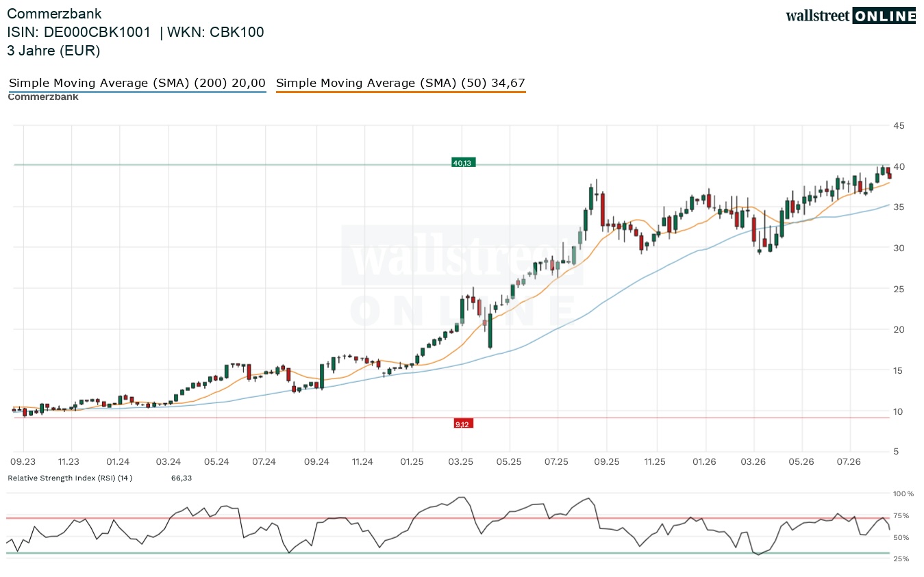The height and width of the screenshot is (577, 924).
Task: Click the 09.25 date axis label
Action: [x=606, y=462]
